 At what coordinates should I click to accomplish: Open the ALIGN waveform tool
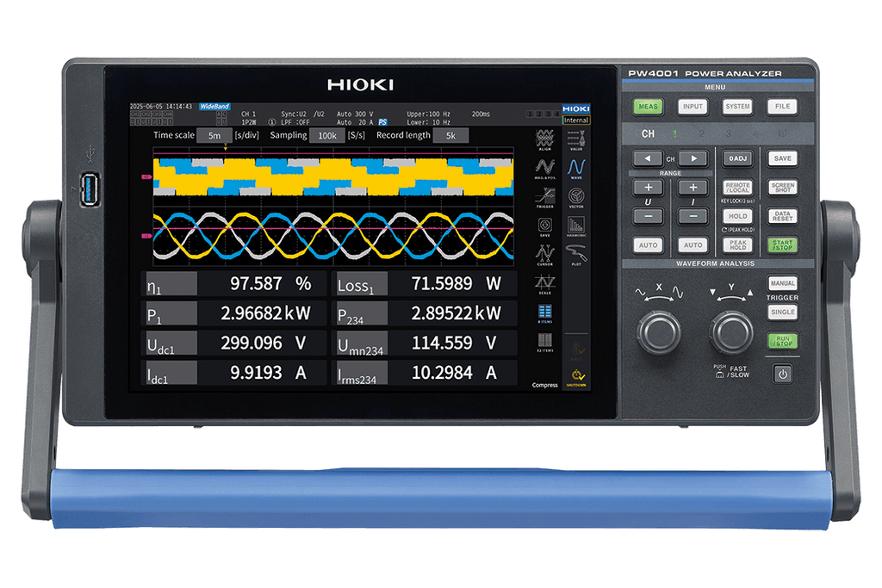(x=544, y=139)
